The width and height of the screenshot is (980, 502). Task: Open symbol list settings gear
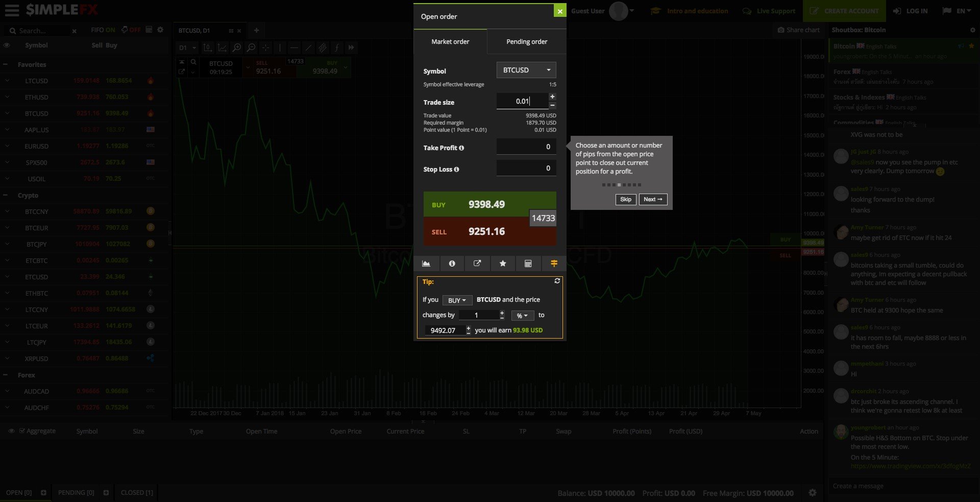[x=160, y=30]
